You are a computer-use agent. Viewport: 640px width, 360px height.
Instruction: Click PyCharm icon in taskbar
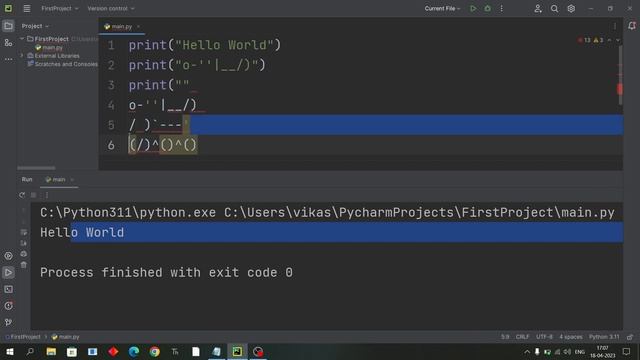pos(237,351)
